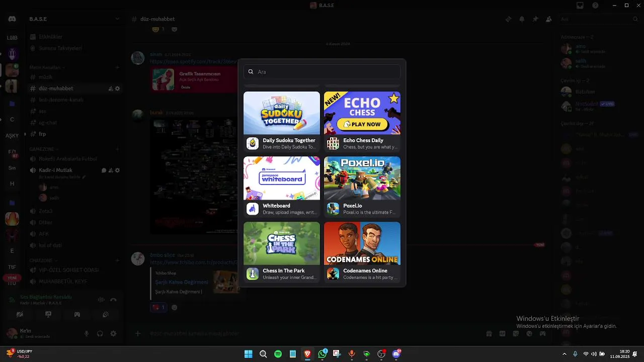Viewport: 644px width, 362px height.
Task: Open GIF picker in message bar
Action: pyautogui.click(x=502, y=333)
